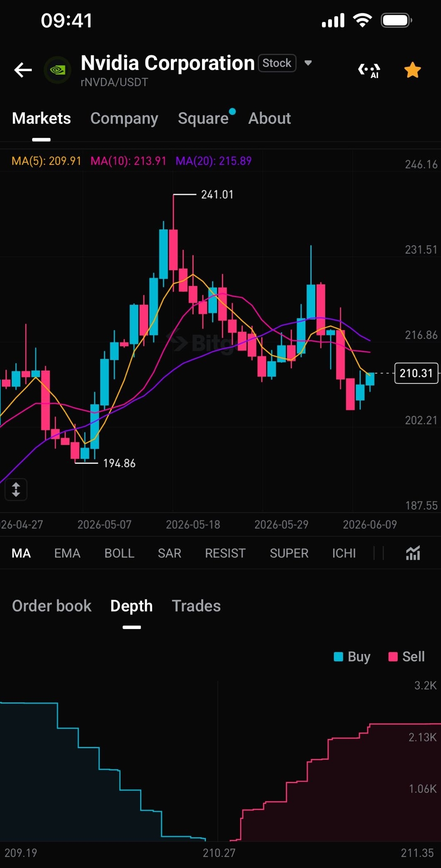Screen dimensions: 441x868
Task: Tap the 211.35 depth axis price
Action: coord(417,853)
